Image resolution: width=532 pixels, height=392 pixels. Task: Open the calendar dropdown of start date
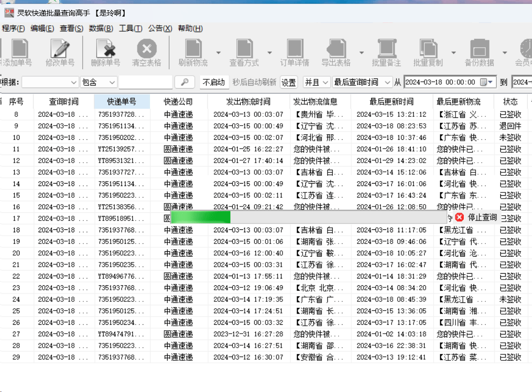[487, 82]
